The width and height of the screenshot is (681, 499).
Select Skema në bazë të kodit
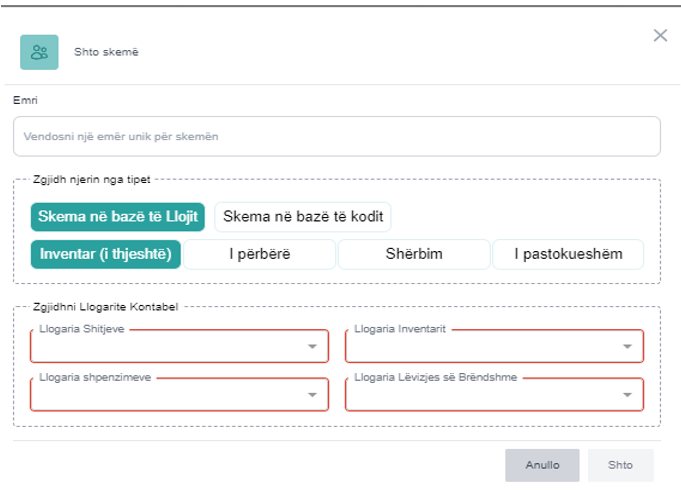click(x=302, y=216)
